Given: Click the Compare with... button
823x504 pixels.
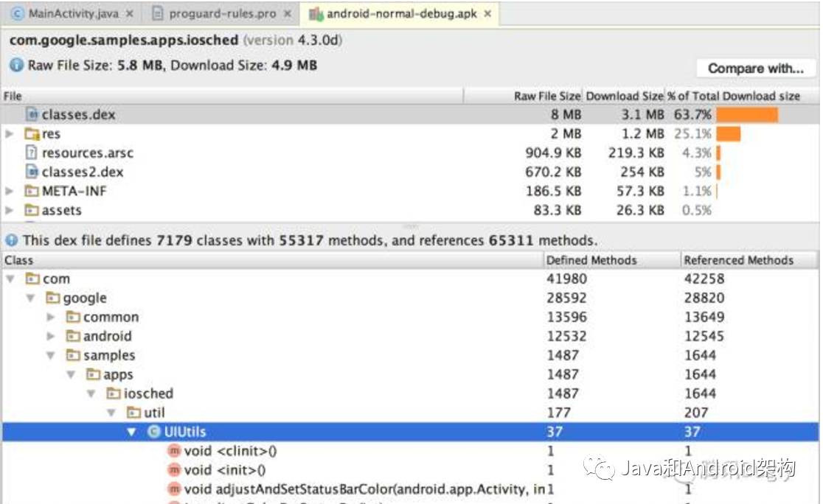Looking at the screenshot, I should (x=756, y=69).
